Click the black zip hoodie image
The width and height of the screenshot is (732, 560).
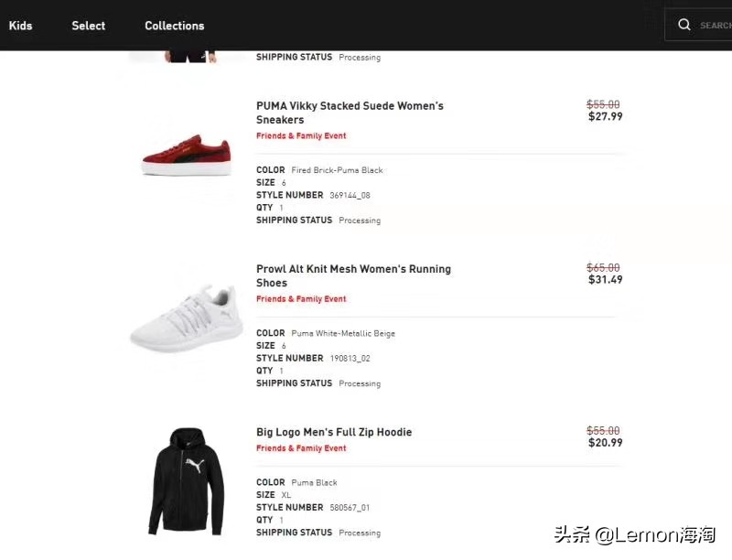187,480
